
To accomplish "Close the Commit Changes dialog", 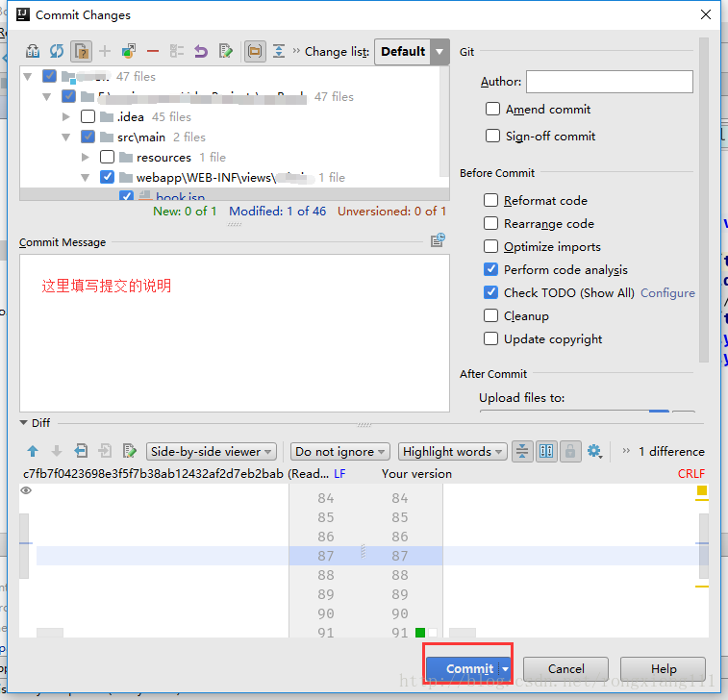I will click(x=705, y=14).
